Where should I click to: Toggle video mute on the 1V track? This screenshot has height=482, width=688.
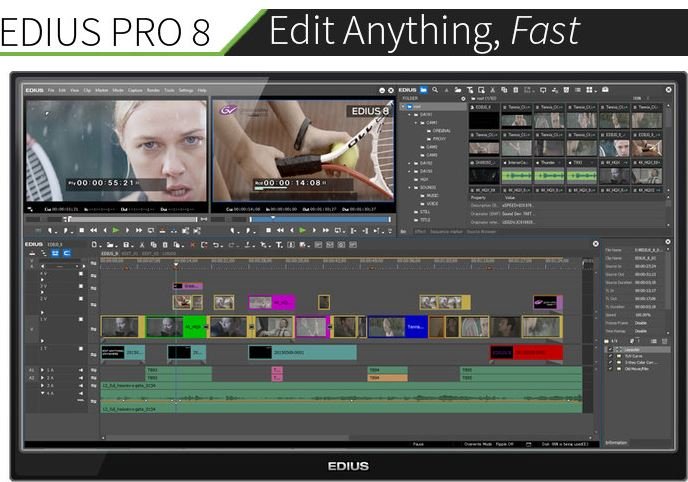click(81, 319)
